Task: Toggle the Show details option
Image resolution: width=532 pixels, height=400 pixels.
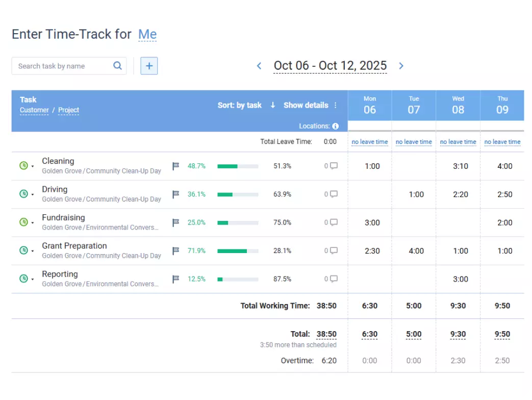Action: [x=307, y=105]
